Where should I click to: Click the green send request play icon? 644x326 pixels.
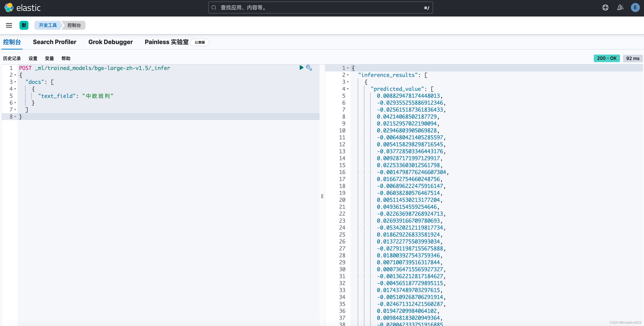click(301, 68)
